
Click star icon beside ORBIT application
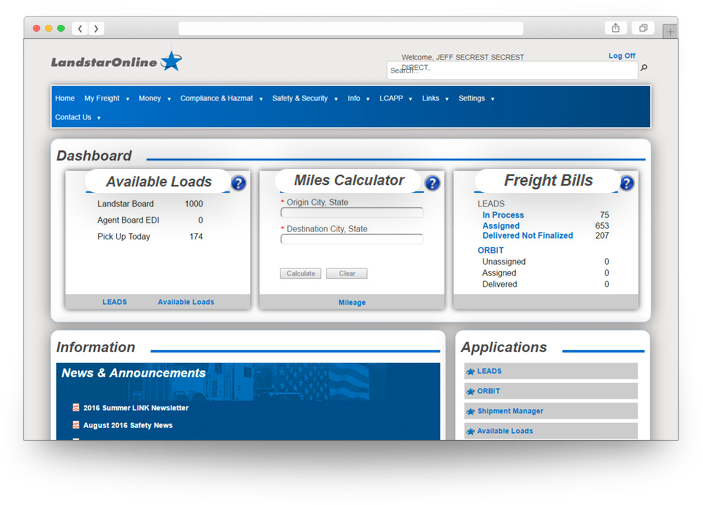click(x=470, y=391)
